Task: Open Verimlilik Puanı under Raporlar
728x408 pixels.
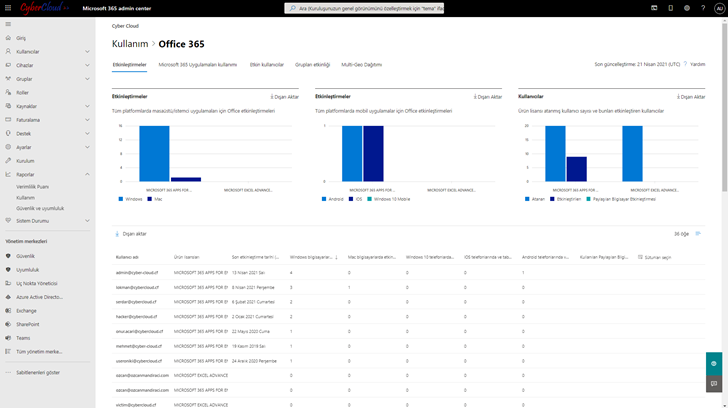Action: pos(32,187)
